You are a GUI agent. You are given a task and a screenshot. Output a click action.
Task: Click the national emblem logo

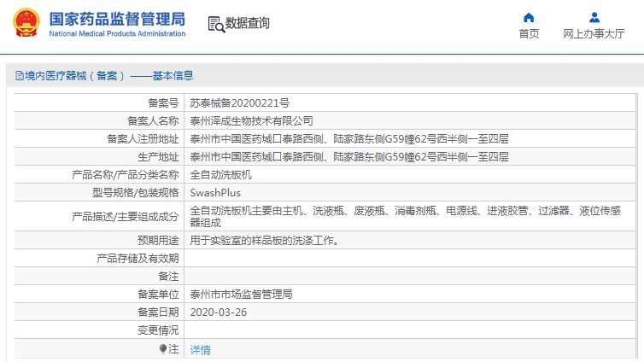(26, 23)
